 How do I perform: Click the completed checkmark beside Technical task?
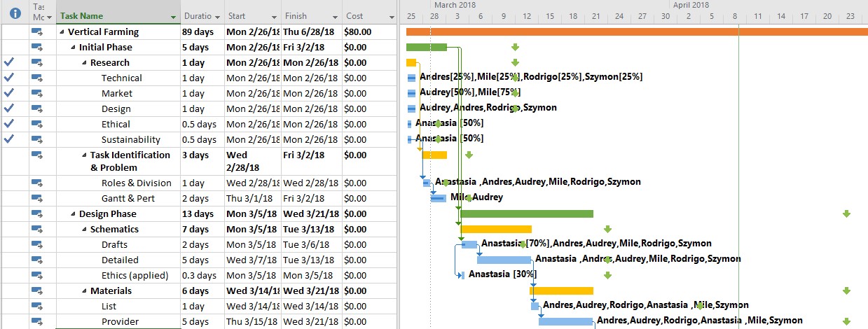(9, 78)
